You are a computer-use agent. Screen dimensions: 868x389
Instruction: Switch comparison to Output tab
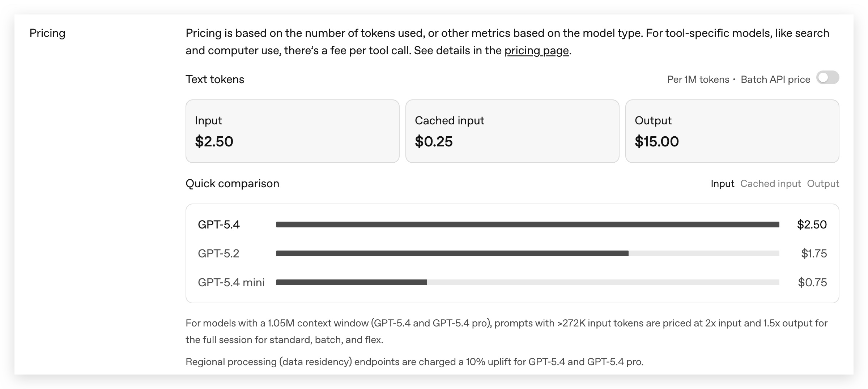823,184
